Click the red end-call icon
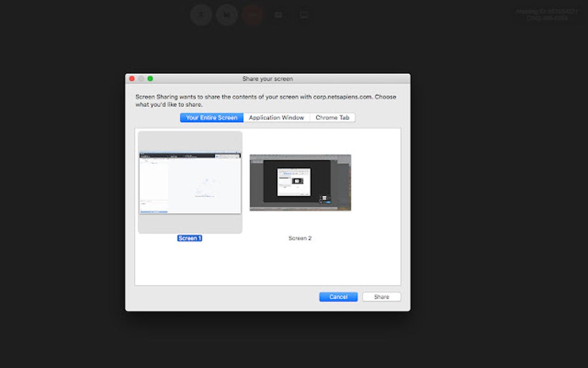Image resolution: width=588 pixels, height=368 pixels. click(x=254, y=14)
